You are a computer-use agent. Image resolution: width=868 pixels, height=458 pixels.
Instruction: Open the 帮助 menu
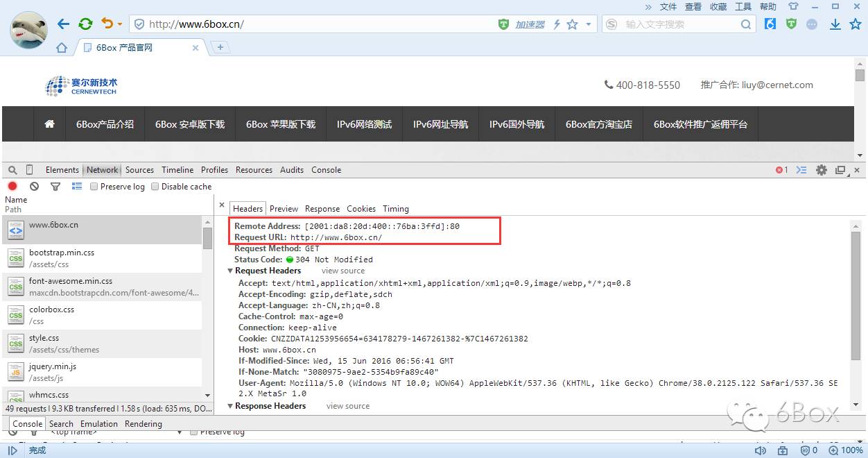click(767, 6)
